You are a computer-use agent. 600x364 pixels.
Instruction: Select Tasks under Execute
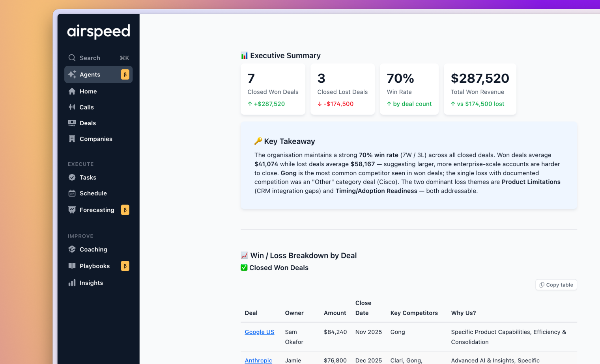point(98,177)
